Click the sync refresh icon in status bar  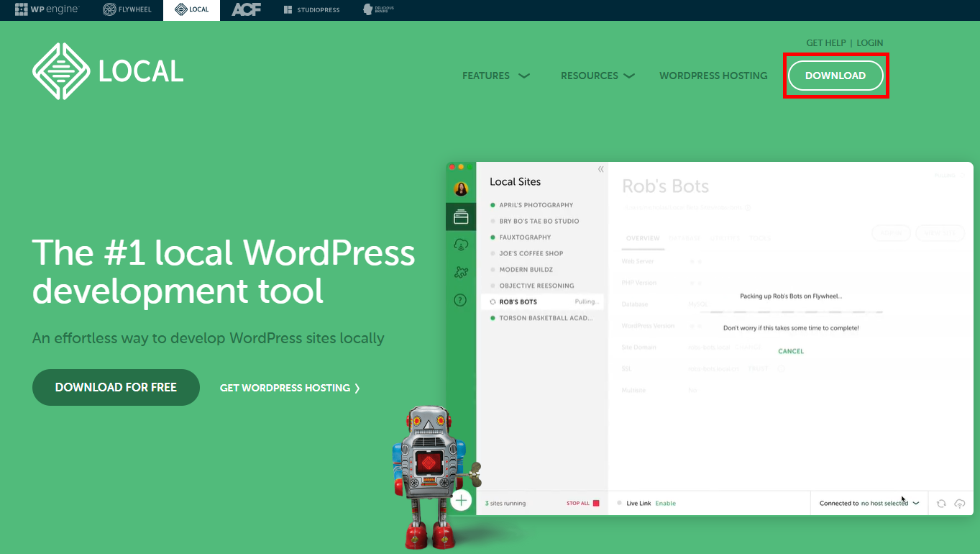click(941, 504)
